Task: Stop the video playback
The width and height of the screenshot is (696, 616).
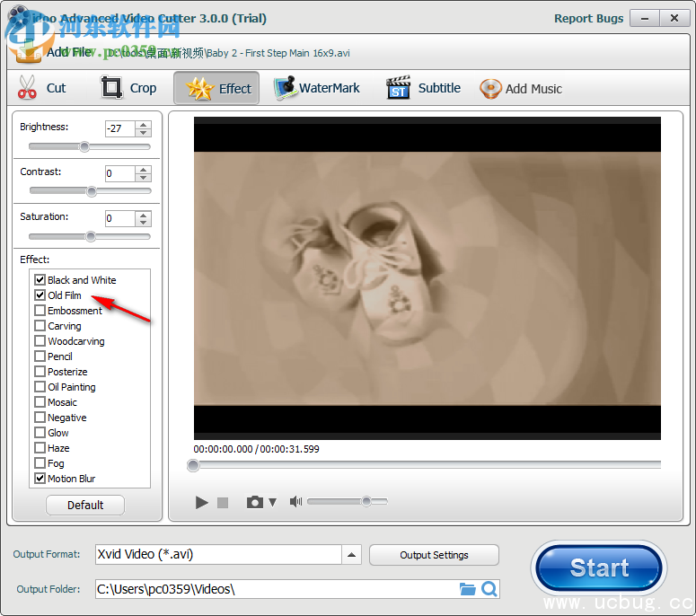Action: pyautogui.click(x=223, y=502)
